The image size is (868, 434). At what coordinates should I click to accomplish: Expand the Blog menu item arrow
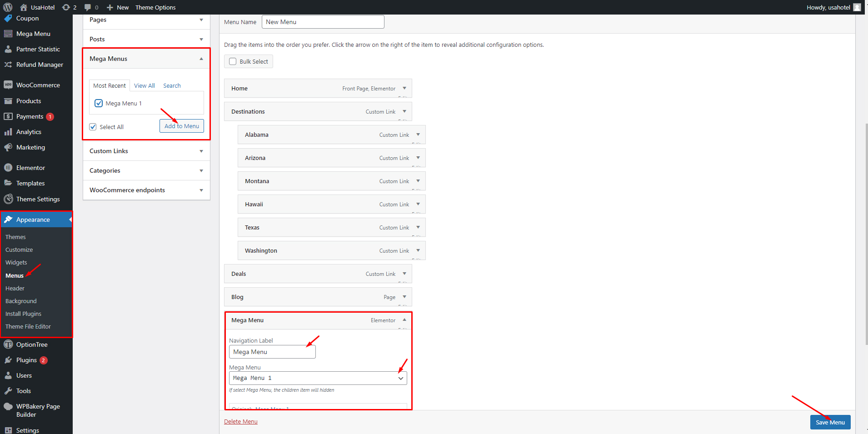404,297
